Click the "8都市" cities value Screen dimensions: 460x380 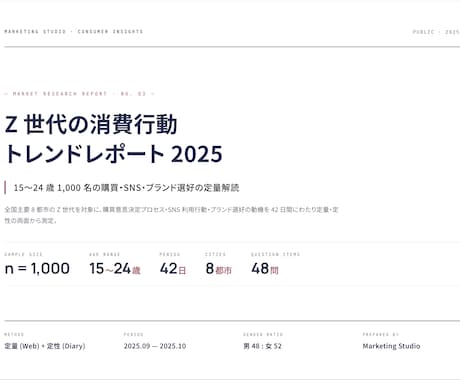click(x=219, y=269)
